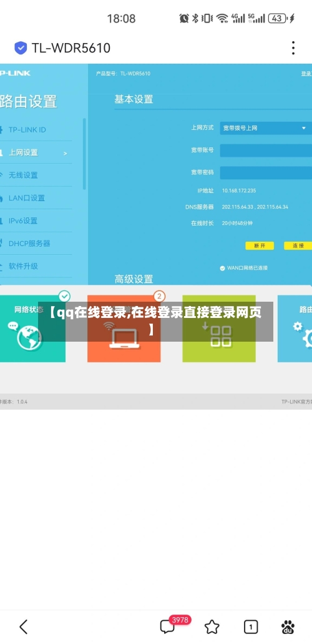Click the DNS value 202.115.64.33

(238, 207)
